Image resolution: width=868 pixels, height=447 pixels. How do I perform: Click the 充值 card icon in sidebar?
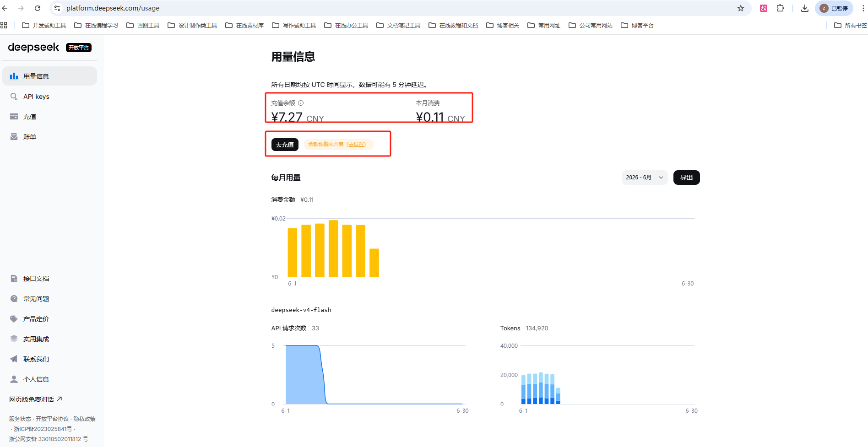coord(14,117)
